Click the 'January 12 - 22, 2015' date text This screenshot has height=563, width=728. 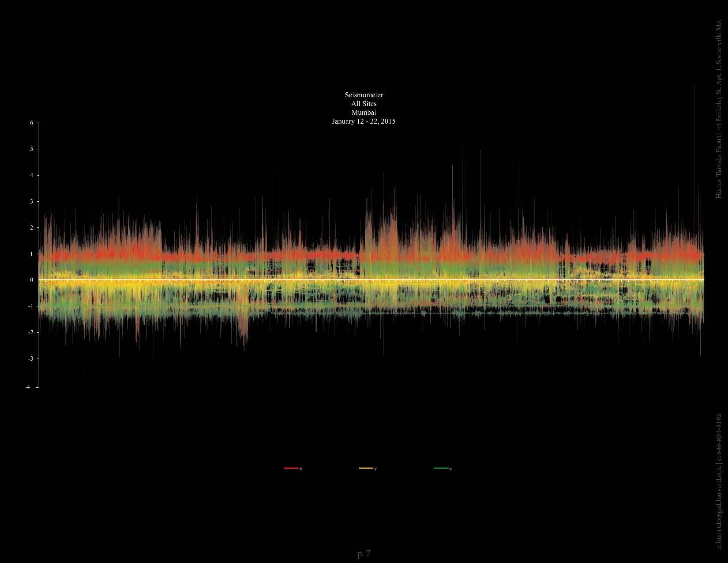tap(364, 121)
